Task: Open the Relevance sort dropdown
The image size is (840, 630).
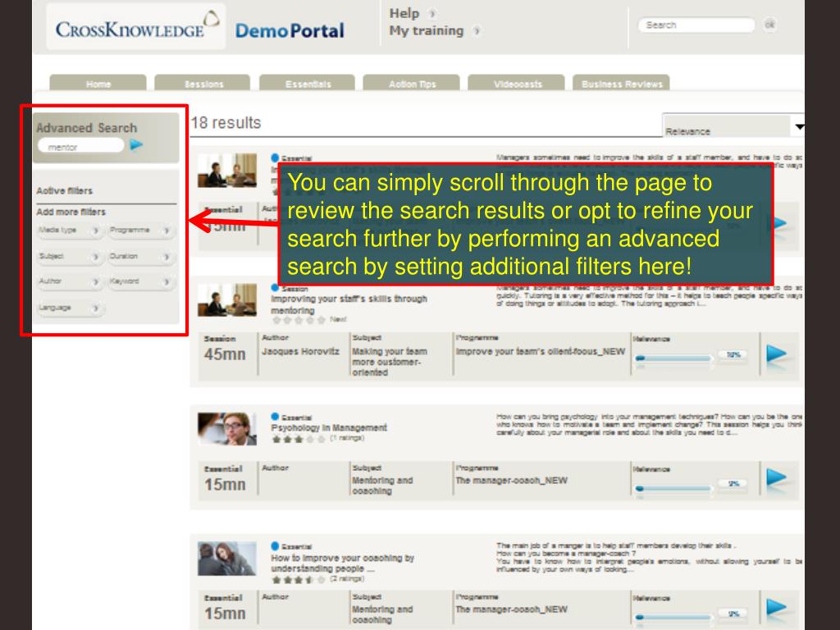Action: (x=733, y=126)
